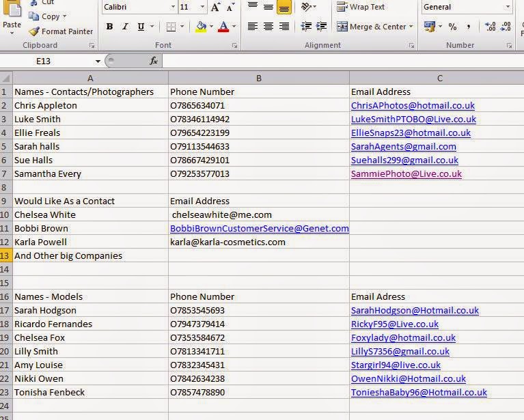Select column B header
Image resolution: width=524 pixels, height=420 pixels.
point(259,78)
